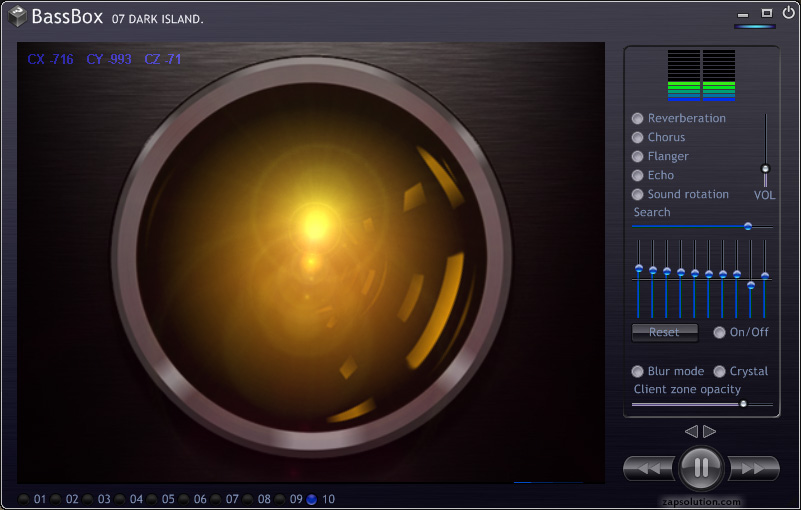Image resolution: width=801 pixels, height=510 pixels.
Task: Enable the Crystal option
Action: [719, 372]
